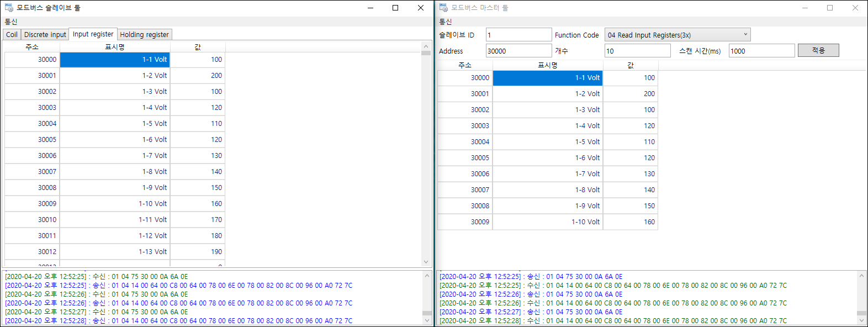Minimize the Modbus master tool window
This screenshot has width=868, height=327.
pos(805,8)
